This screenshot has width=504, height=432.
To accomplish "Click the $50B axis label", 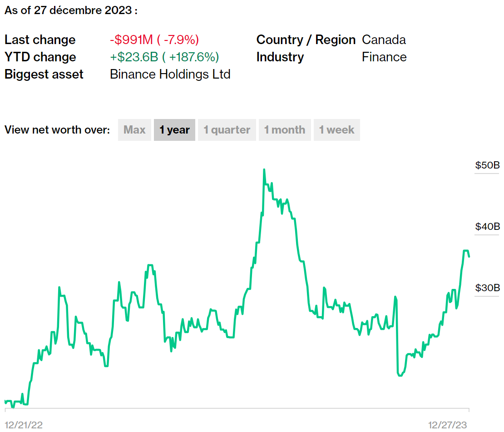I will (x=487, y=165).
